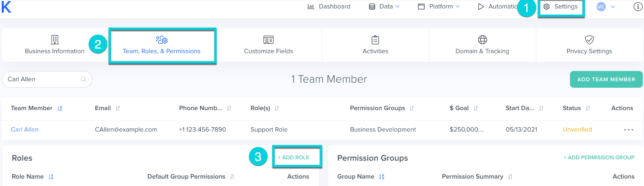644x186 pixels.
Task: Expand the Platform dropdown menu
Action: [x=439, y=6]
